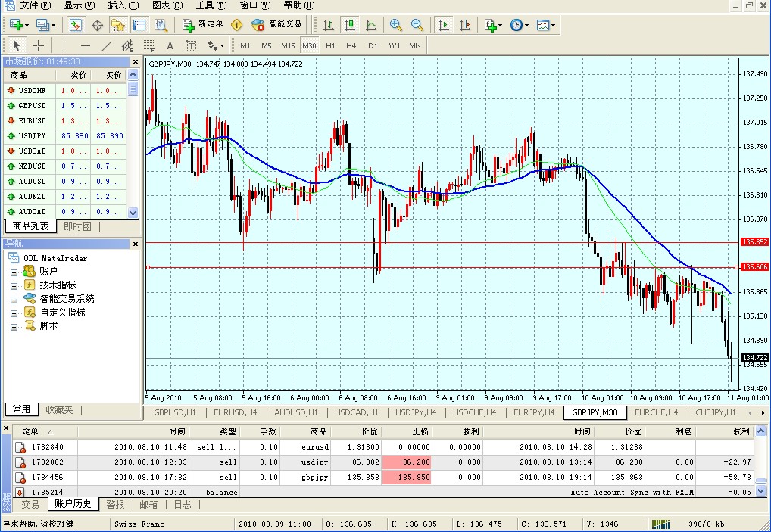Open the 插入 Insert menu
771x532 pixels.
click(123, 5)
